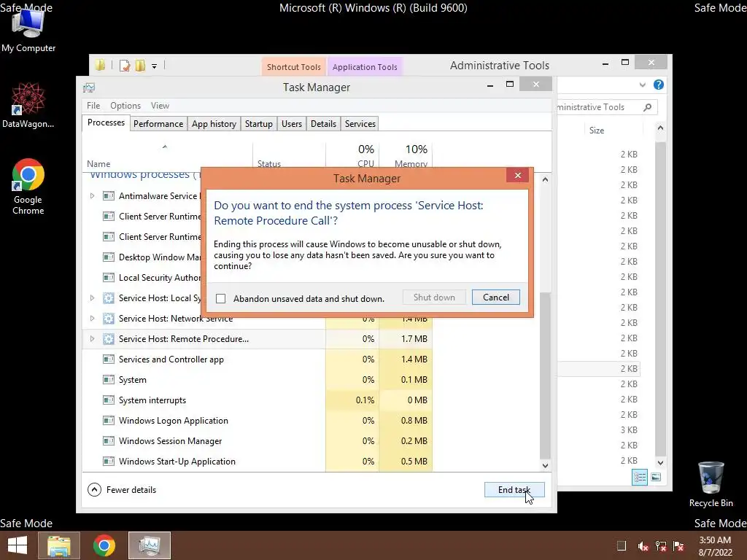Open Task Manager View menu
Screen dimensions: 747x560
(x=160, y=106)
